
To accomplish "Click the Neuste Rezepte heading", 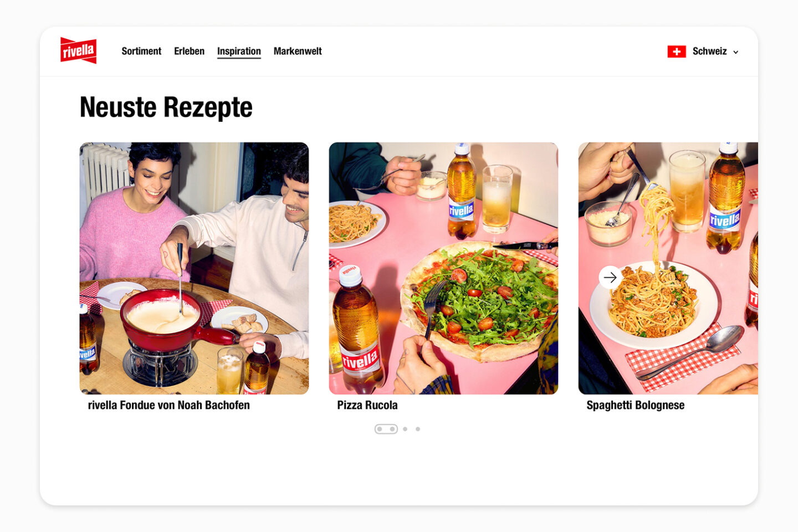I will [166, 108].
